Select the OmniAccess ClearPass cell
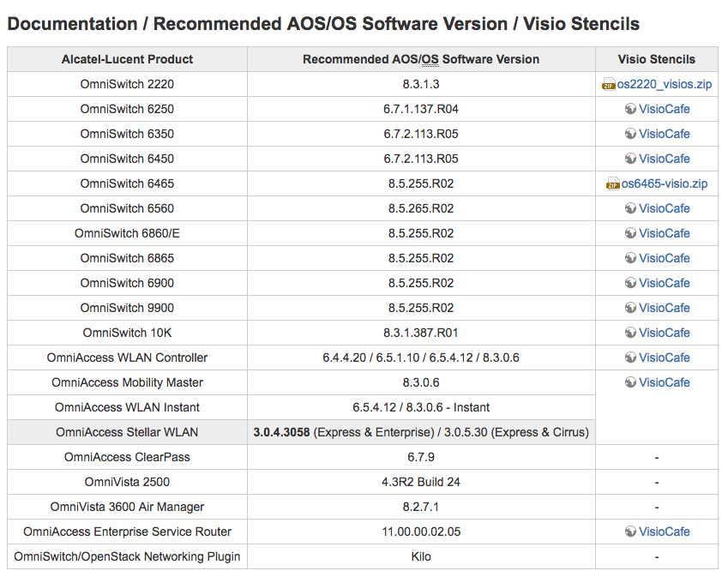Image resolution: width=728 pixels, height=583 pixels. (x=127, y=457)
